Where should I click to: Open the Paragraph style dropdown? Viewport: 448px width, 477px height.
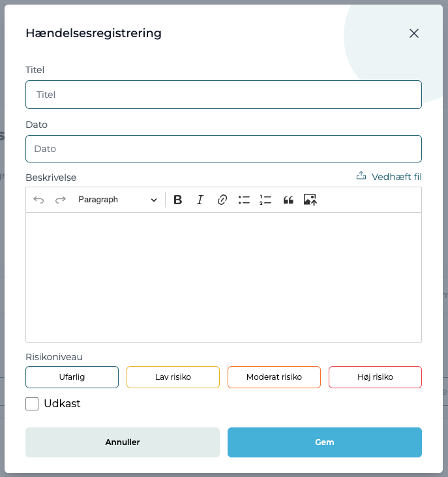[x=117, y=200]
